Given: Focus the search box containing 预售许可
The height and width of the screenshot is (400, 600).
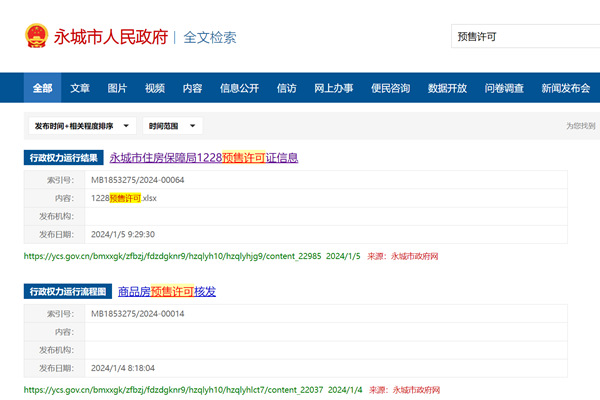Looking at the screenshot, I should pyautogui.click(x=525, y=36).
